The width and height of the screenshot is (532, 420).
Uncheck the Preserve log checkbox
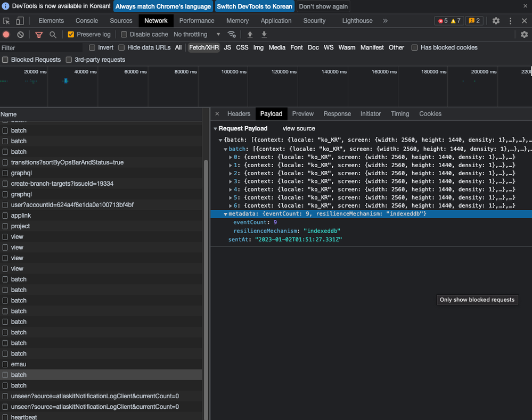(x=71, y=35)
